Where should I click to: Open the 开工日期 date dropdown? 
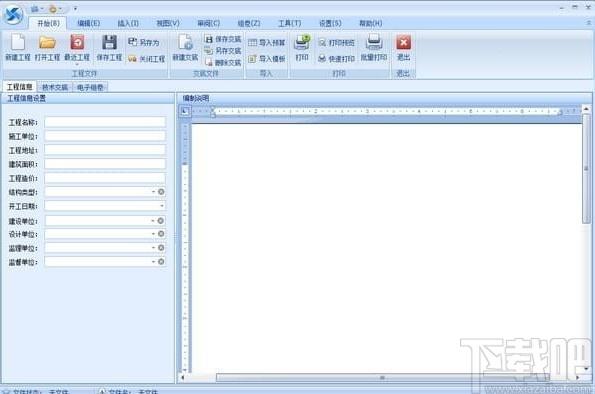click(162, 206)
